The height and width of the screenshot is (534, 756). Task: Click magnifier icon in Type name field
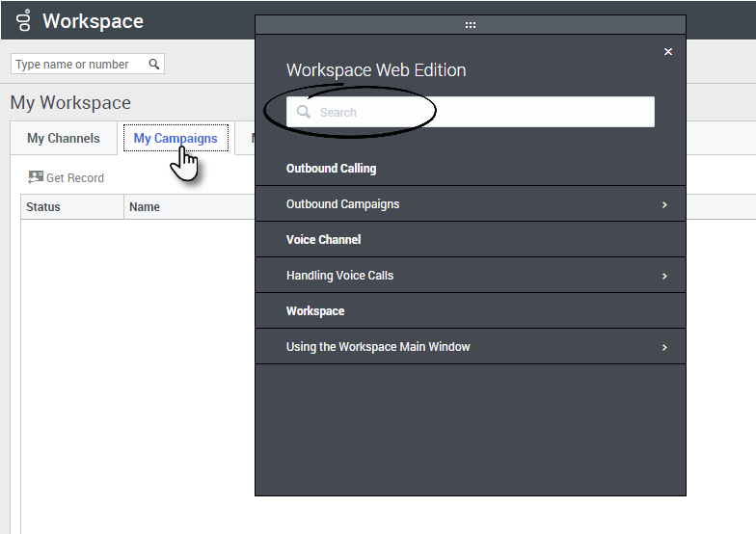tap(153, 65)
